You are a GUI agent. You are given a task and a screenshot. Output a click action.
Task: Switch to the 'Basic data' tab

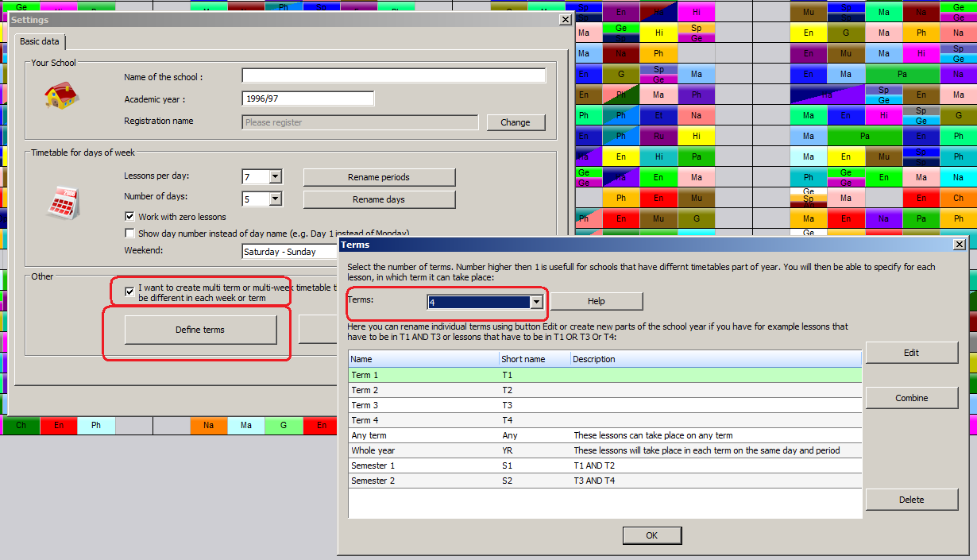coord(41,42)
